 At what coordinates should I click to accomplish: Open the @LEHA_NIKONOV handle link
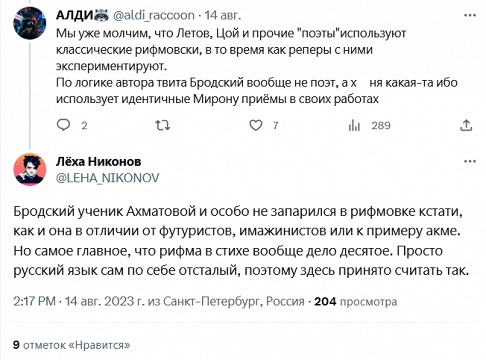(x=107, y=178)
